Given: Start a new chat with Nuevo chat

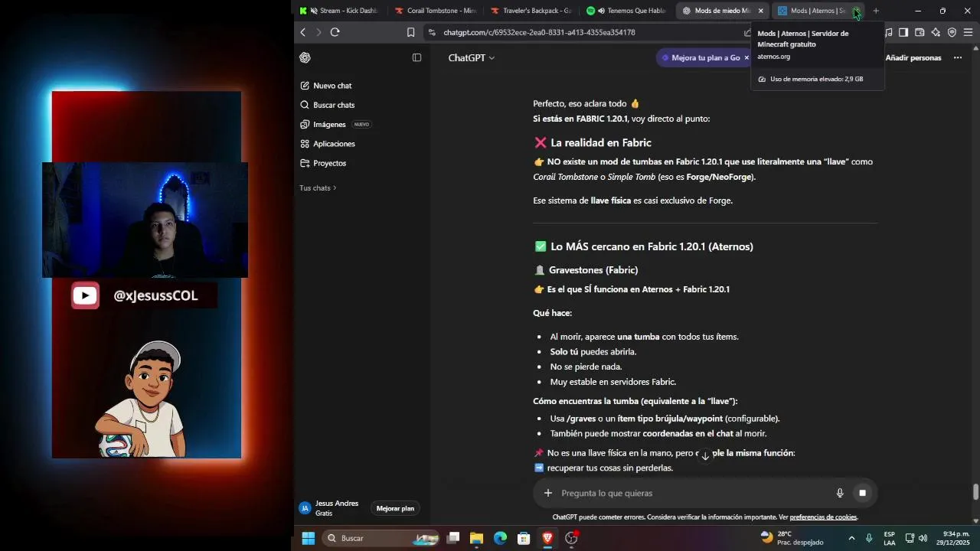Looking at the screenshot, I should 326,86.
